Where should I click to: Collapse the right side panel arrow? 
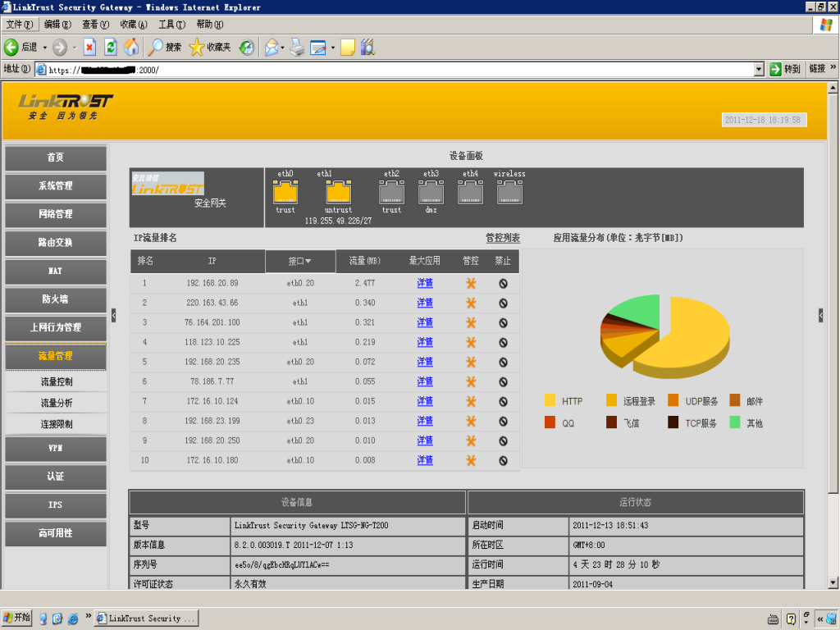coord(820,315)
